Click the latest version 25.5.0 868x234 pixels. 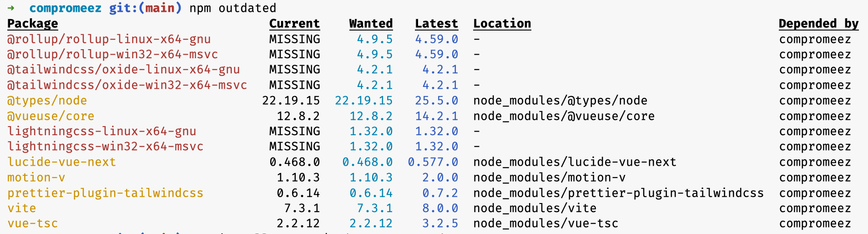(x=436, y=101)
